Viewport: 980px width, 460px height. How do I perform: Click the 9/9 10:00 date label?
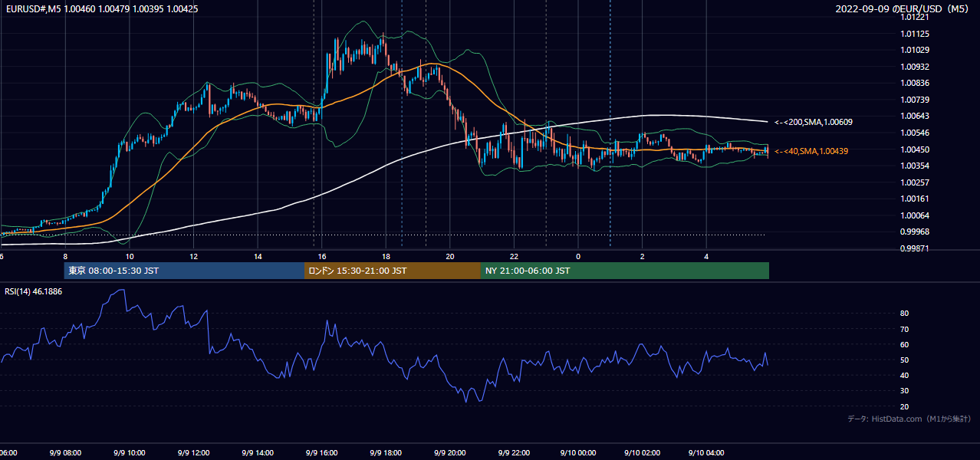(x=129, y=453)
